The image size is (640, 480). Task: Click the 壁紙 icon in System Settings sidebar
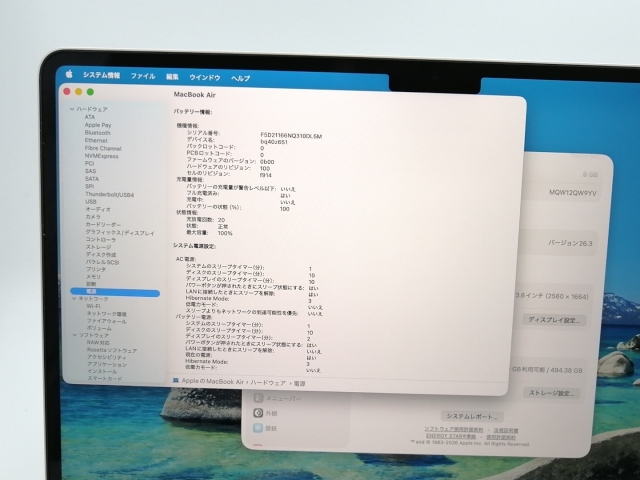[258, 428]
